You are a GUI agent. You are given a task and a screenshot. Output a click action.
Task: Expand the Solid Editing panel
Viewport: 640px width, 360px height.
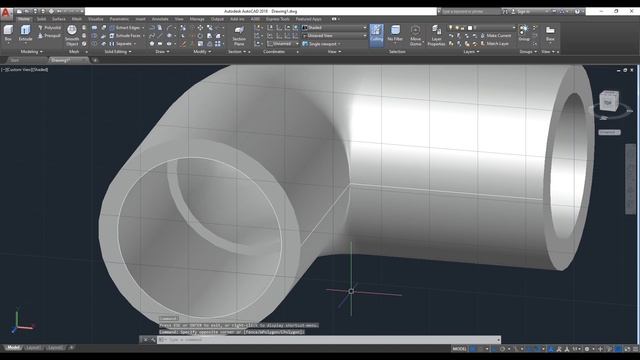click(x=118, y=52)
